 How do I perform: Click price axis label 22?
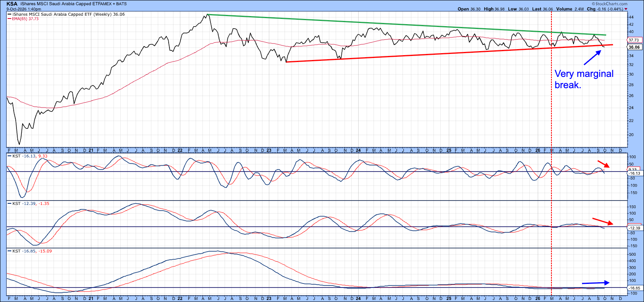[x=631, y=120]
